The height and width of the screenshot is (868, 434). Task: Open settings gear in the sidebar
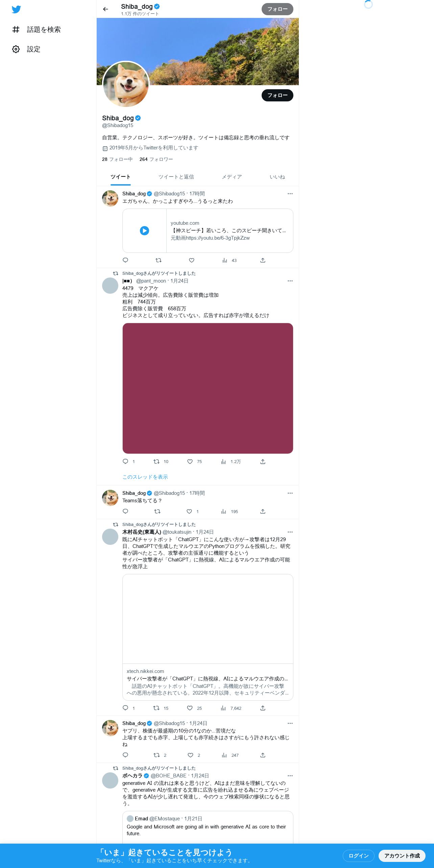pos(16,49)
